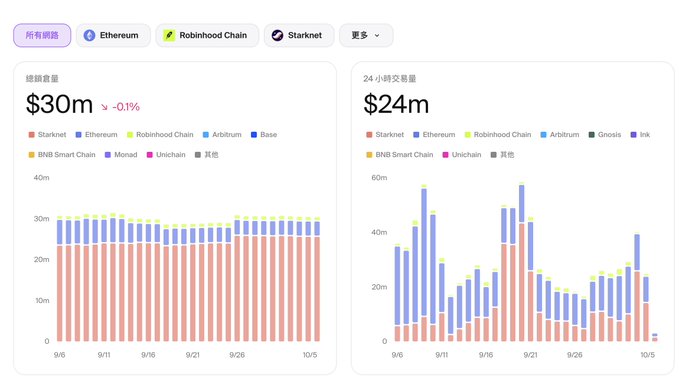Click the $30m total value figure
Screen dimensions: 679x381
click(59, 104)
